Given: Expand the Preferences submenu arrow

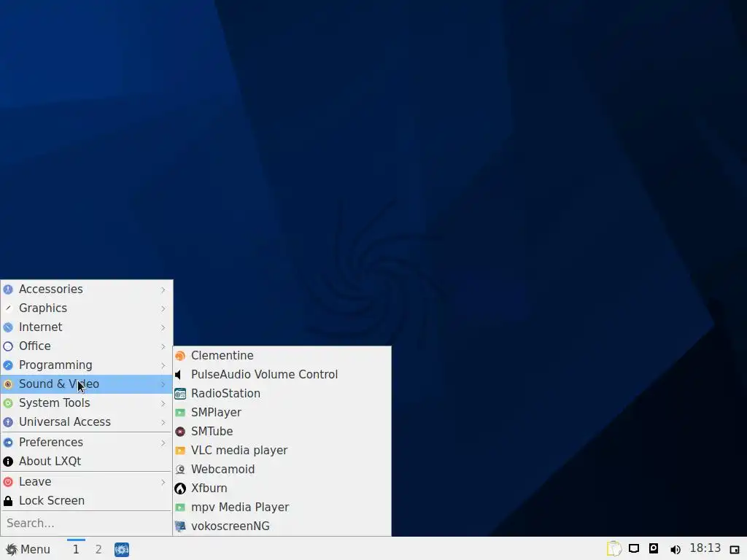Looking at the screenshot, I should pyautogui.click(x=163, y=443).
